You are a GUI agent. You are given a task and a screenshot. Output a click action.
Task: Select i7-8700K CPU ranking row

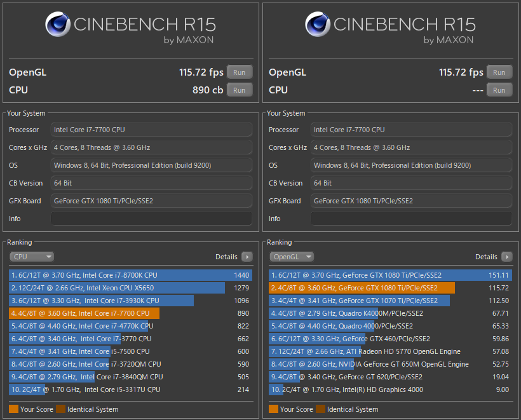pyautogui.click(x=131, y=275)
